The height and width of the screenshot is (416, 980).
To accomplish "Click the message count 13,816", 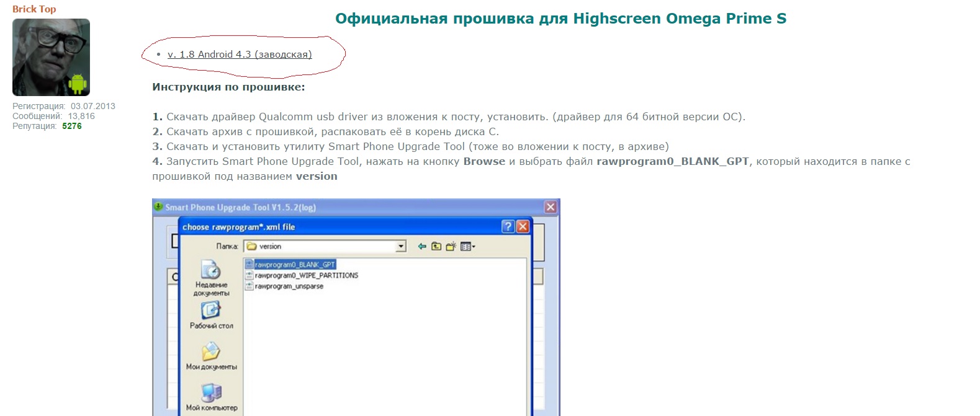I will (x=81, y=116).
